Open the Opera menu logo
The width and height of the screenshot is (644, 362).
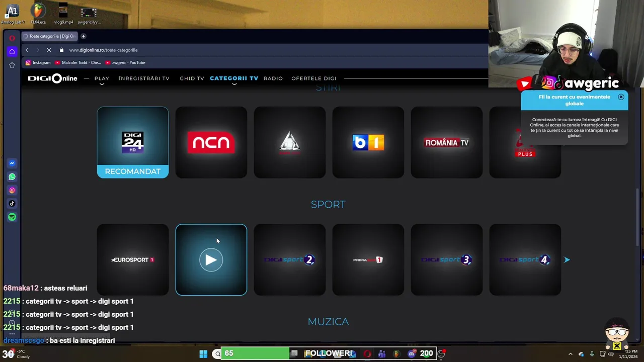12,38
